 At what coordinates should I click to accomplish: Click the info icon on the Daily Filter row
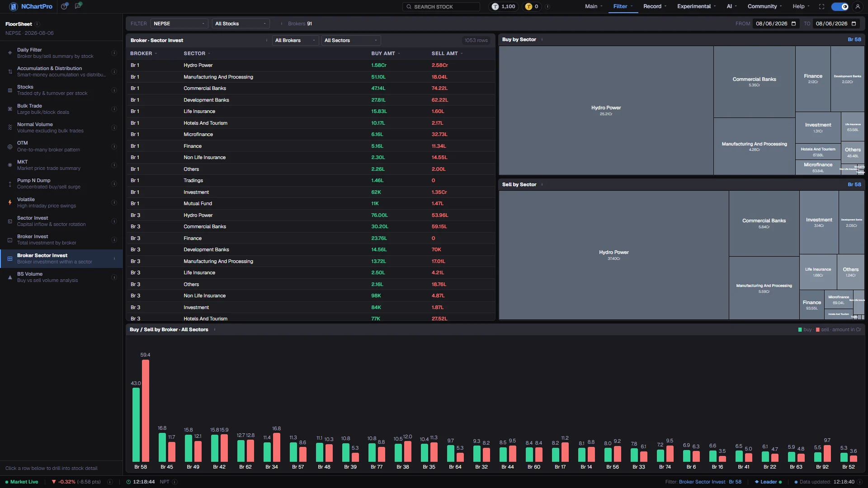pos(114,53)
